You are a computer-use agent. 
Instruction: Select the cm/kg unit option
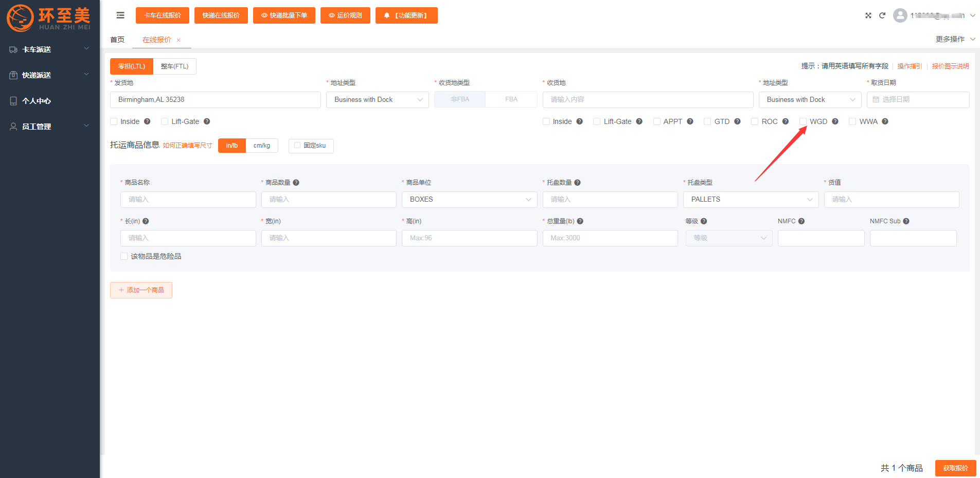click(261, 146)
